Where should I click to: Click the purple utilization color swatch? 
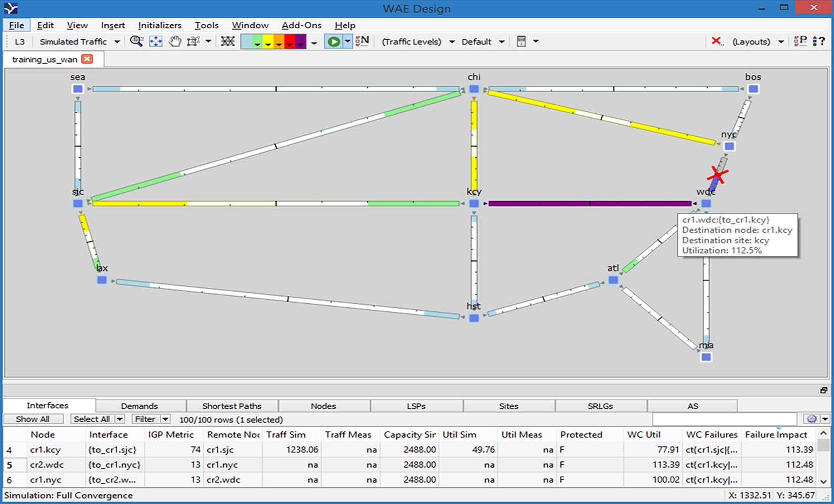(300, 41)
